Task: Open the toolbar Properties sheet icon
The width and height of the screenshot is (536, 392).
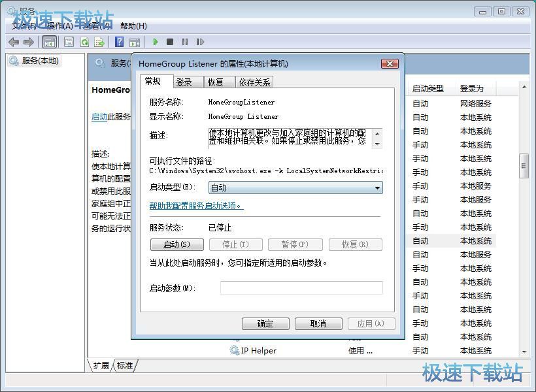Action: click(69, 42)
